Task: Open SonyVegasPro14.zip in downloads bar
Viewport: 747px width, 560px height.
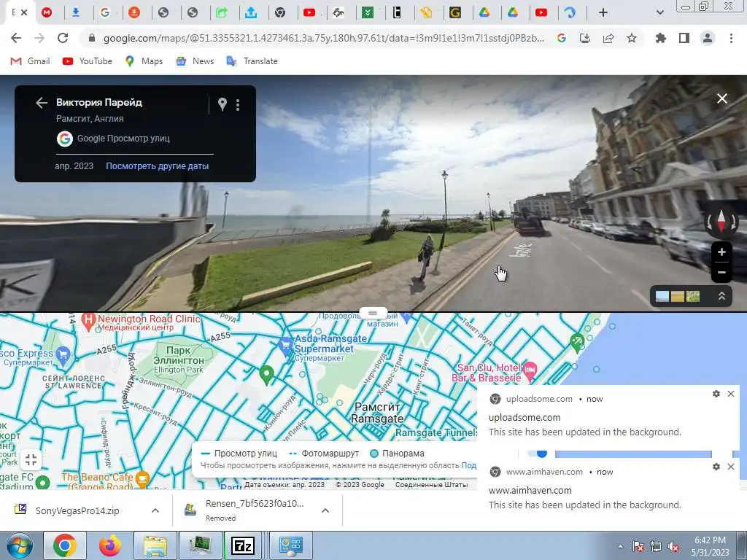Action: tap(77, 510)
